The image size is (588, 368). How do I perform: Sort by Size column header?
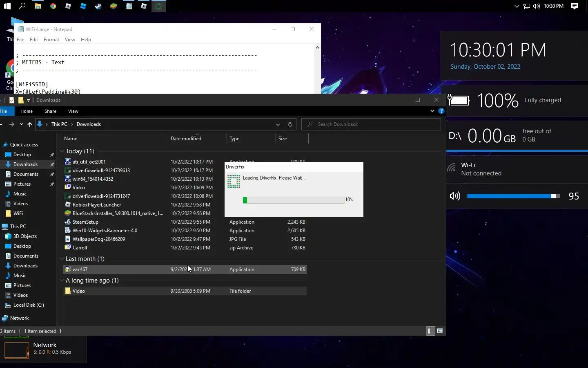[x=292, y=139]
